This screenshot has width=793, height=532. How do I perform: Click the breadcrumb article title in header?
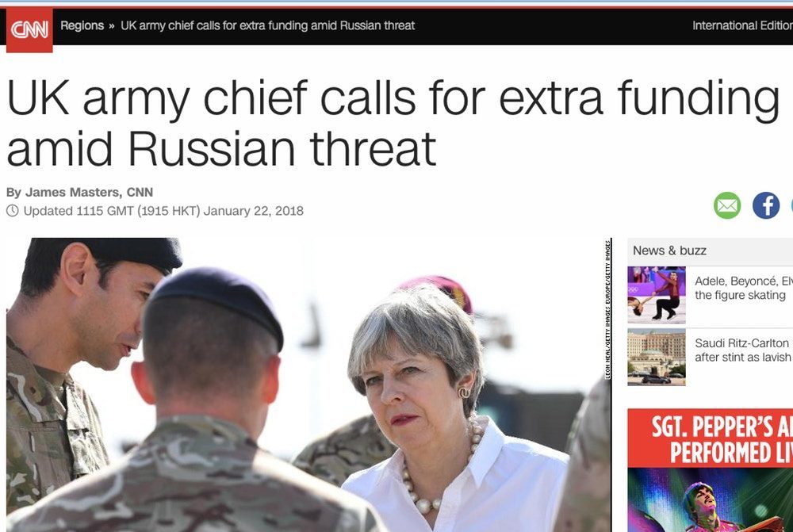click(267, 25)
